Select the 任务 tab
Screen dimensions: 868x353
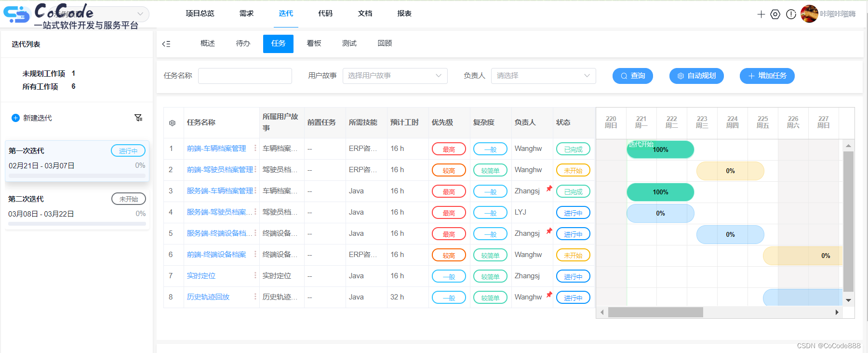click(x=278, y=44)
